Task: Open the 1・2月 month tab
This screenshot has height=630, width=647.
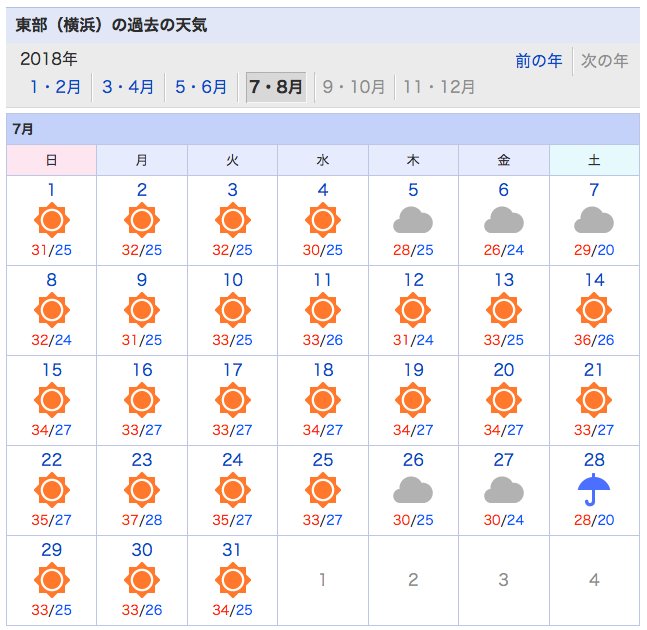Action: pos(55,87)
